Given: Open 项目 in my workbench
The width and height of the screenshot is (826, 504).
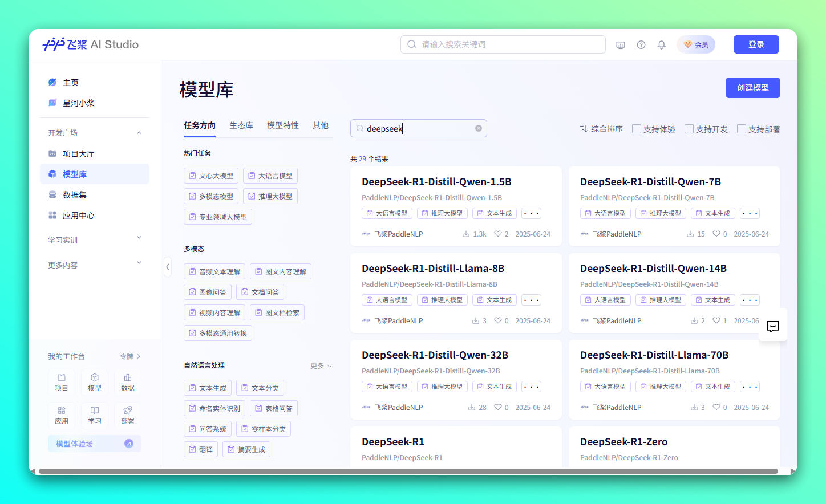Looking at the screenshot, I should click(62, 383).
